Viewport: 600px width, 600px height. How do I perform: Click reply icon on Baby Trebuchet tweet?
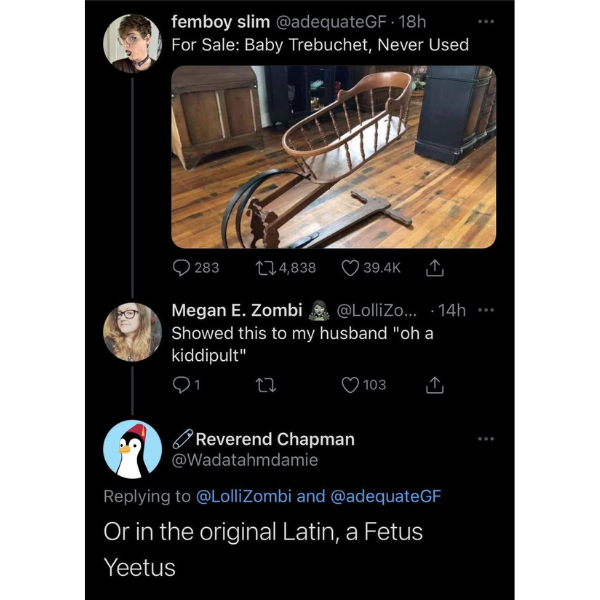point(182,268)
